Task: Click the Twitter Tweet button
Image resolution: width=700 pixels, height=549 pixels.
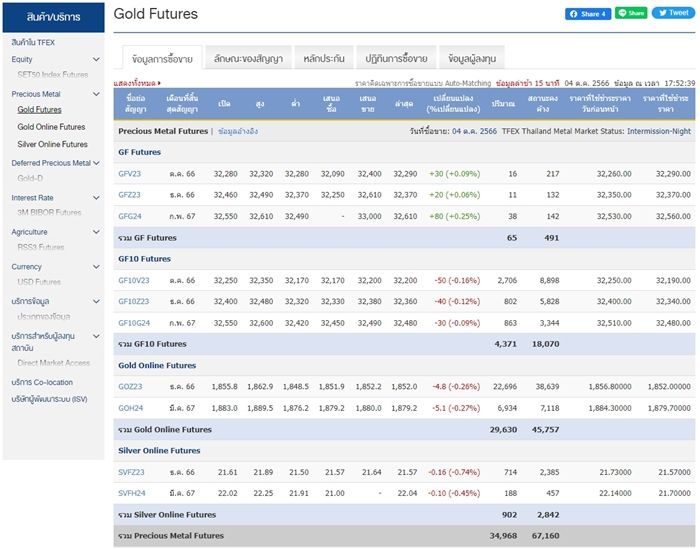Action: pos(672,14)
